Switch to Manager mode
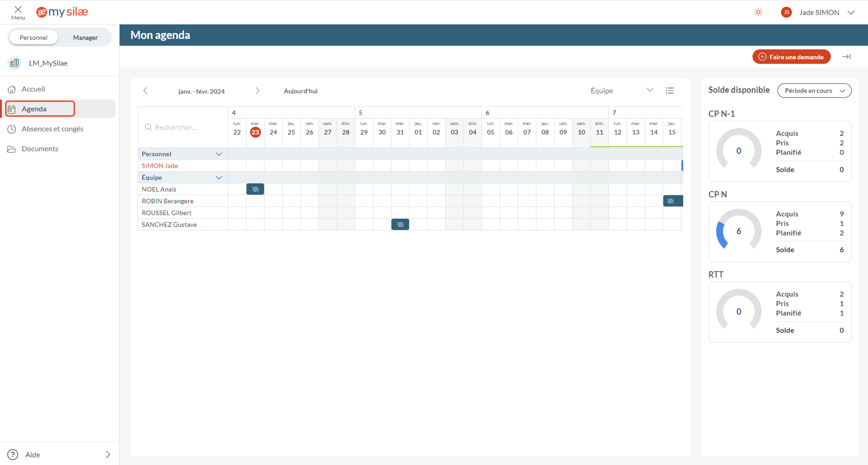Viewport: 868px width, 465px height. [x=85, y=37]
